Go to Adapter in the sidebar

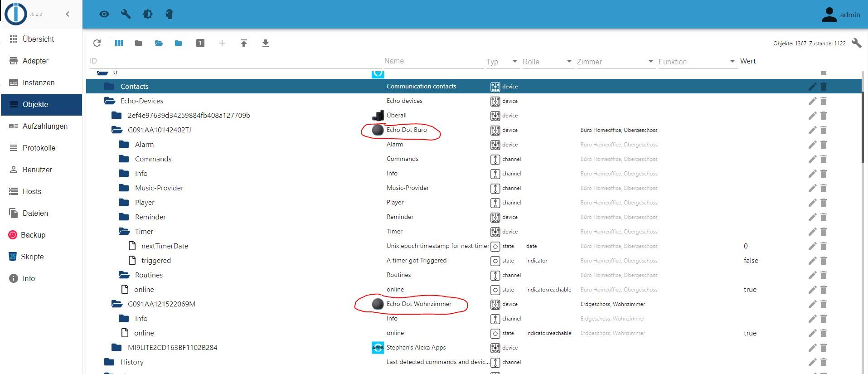tap(41, 61)
